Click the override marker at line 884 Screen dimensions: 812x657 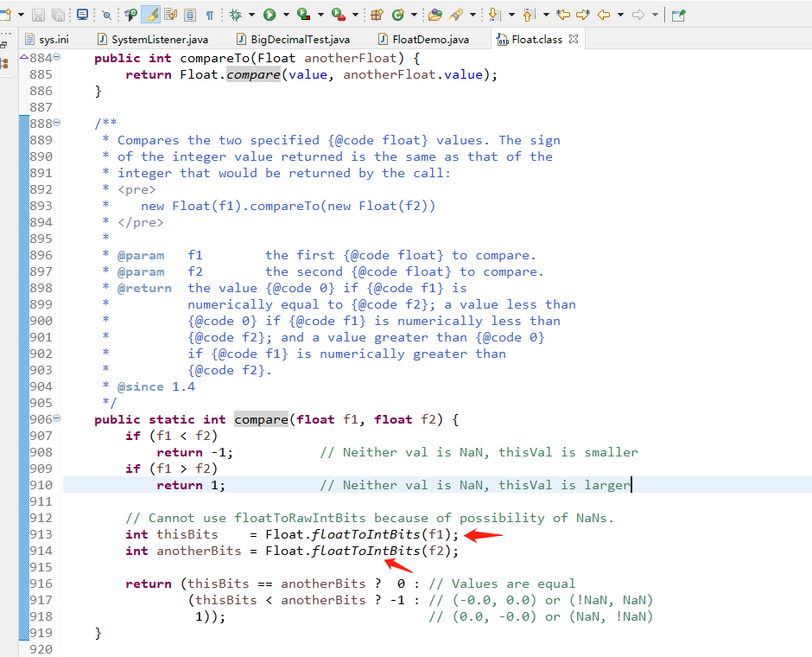[24, 57]
